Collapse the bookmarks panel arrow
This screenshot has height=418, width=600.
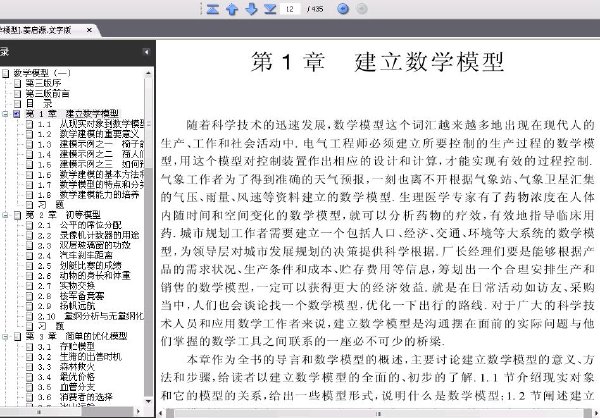tap(146, 52)
